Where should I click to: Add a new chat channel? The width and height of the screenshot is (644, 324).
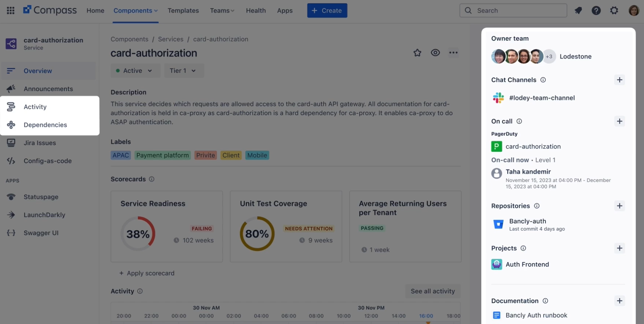[x=619, y=80]
